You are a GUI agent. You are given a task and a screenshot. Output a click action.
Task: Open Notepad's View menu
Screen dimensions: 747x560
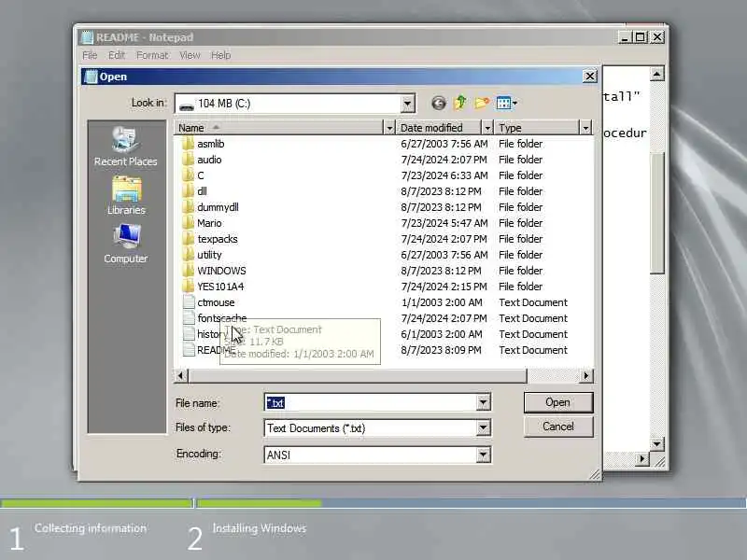click(x=190, y=55)
